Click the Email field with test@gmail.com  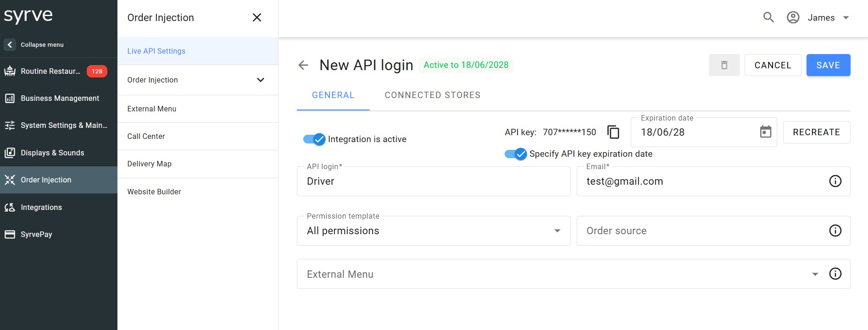713,181
